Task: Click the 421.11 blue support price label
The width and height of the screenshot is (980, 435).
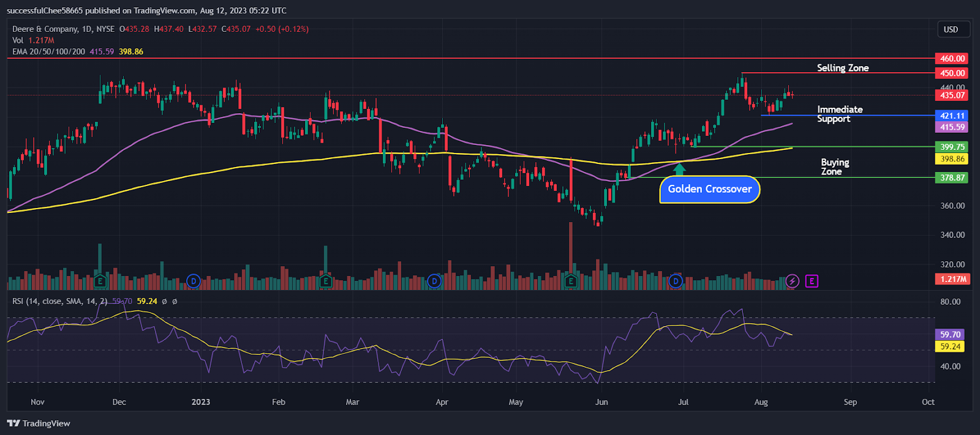Action: (x=952, y=116)
